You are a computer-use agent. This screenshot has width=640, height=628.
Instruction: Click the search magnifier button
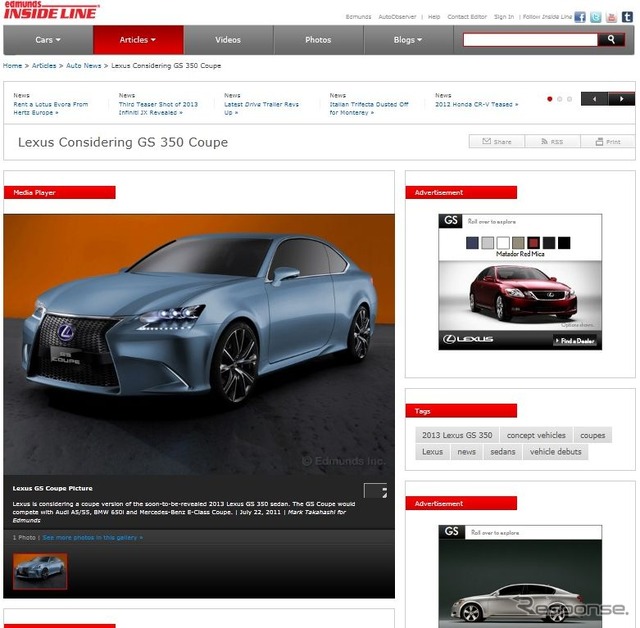click(x=611, y=40)
